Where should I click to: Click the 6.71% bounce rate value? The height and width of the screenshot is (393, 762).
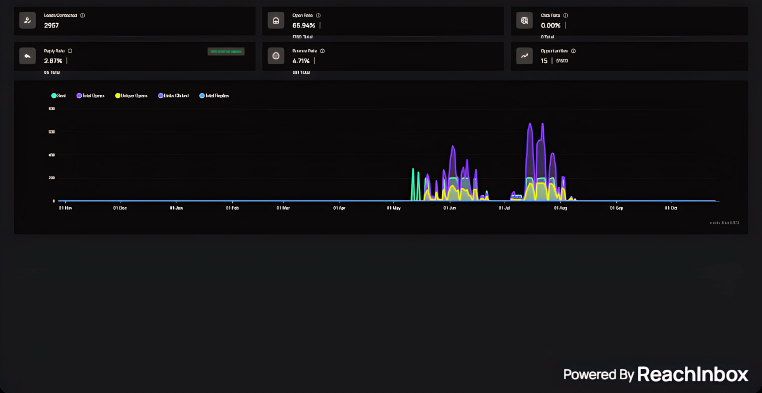(x=301, y=61)
